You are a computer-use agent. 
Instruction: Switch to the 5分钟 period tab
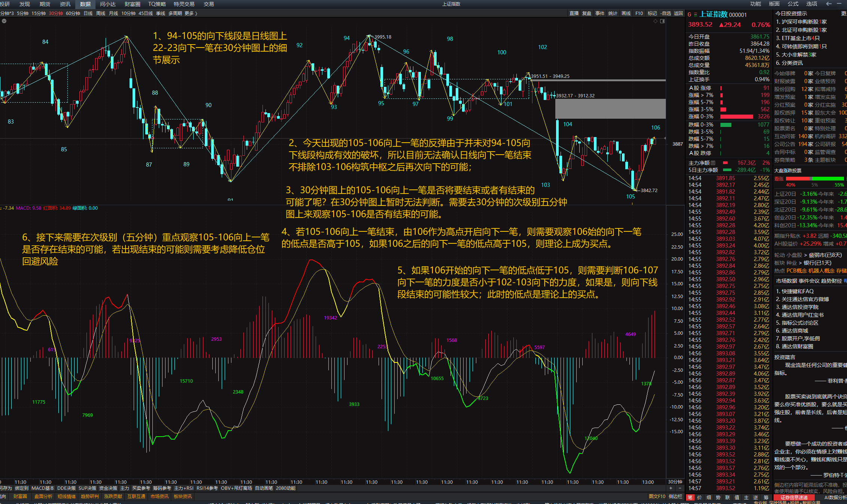click(x=22, y=13)
